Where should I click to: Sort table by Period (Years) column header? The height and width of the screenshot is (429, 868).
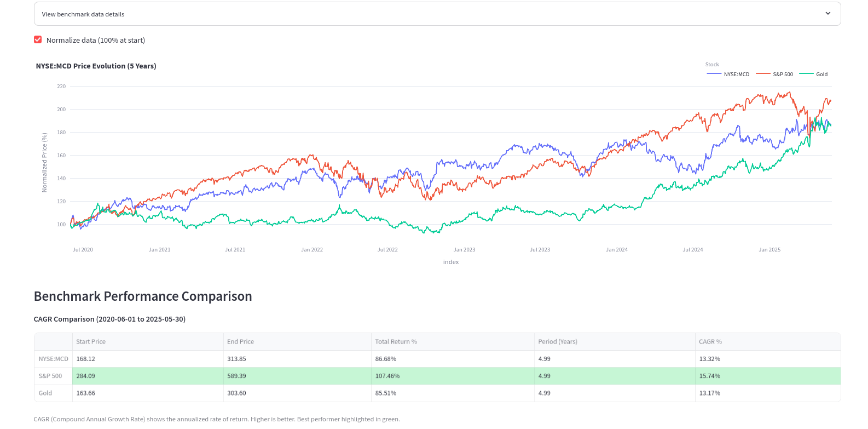615,342
